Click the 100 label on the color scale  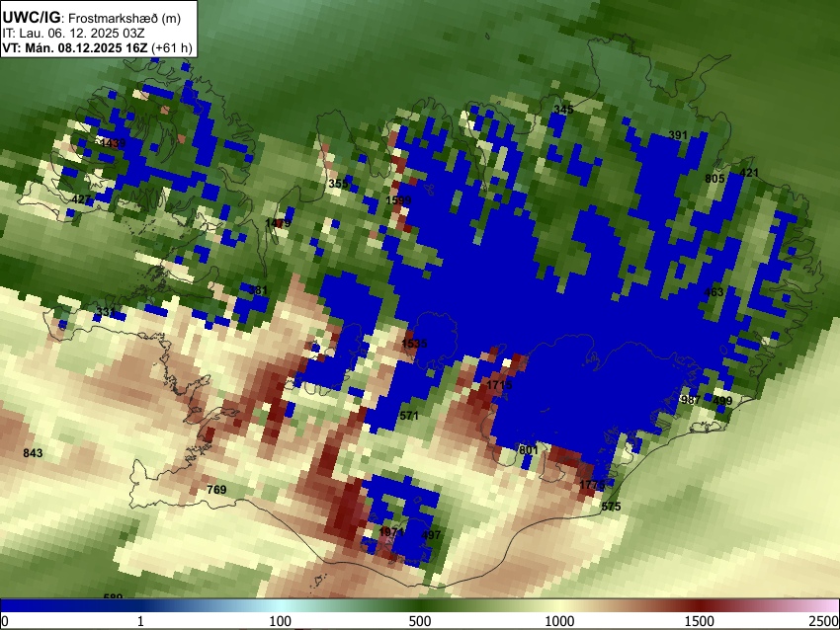(281, 621)
